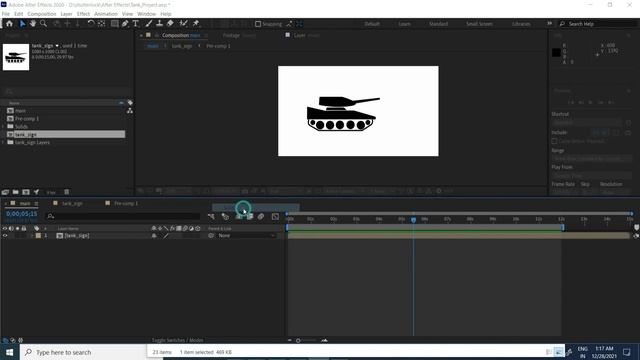640x360 pixels.
Task: Select the Type text tool
Action: [x=136, y=24]
